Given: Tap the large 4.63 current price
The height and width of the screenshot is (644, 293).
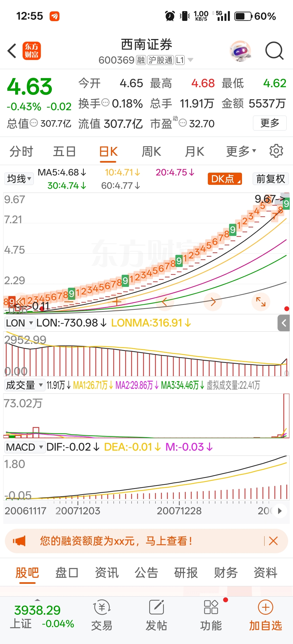Looking at the screenshot, I should 30,87.
